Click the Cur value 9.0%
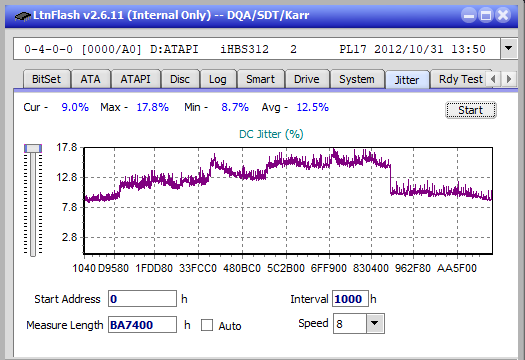Image resolution: width=525 pixels, height=360 pixels. 75,107
